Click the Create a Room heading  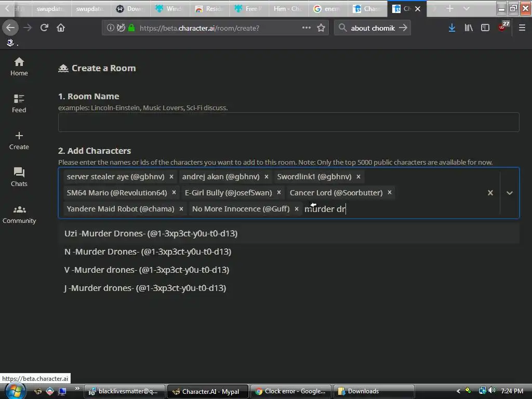pyautogui.click(x=103, y=68)
